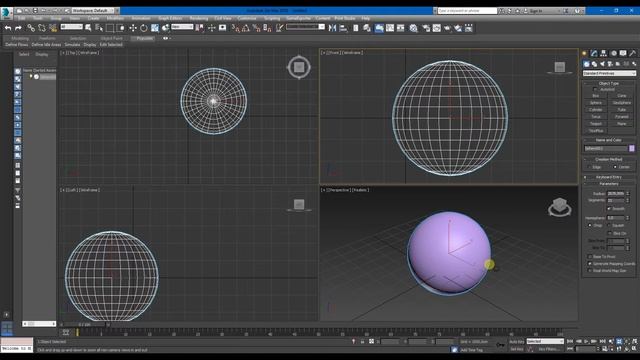Switch to the Populate ribbon tab
The width and height of the screenshot is (640, 360).
pyautogui.click(x=144, y=38)
